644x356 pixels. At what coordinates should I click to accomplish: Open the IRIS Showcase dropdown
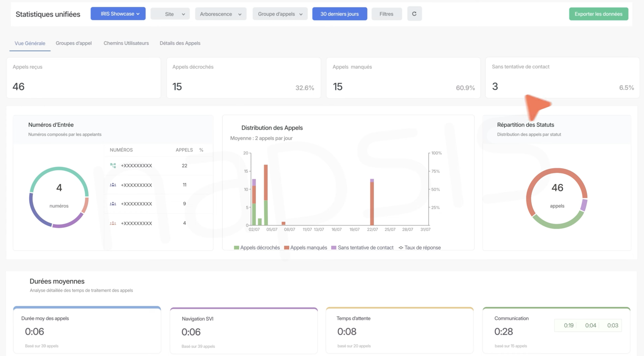118,14
